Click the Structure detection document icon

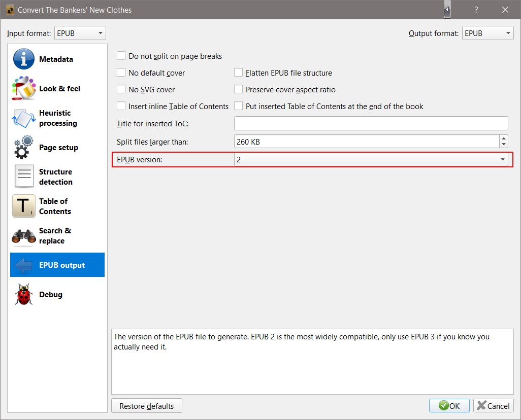click(x=23, y=177)
